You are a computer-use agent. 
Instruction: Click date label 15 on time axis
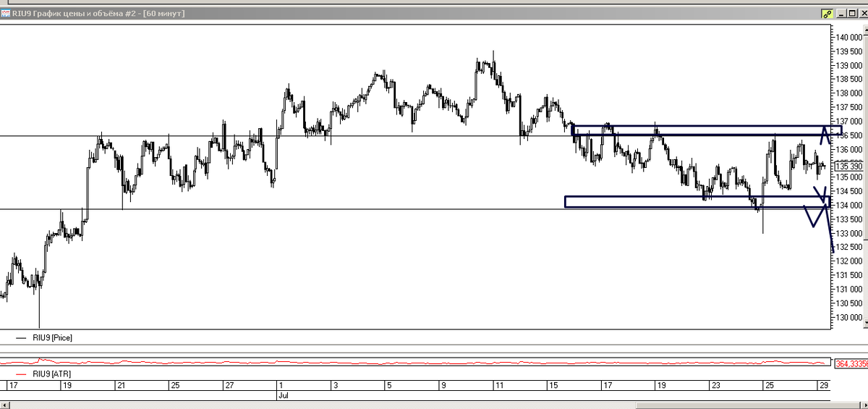(553, 386)
